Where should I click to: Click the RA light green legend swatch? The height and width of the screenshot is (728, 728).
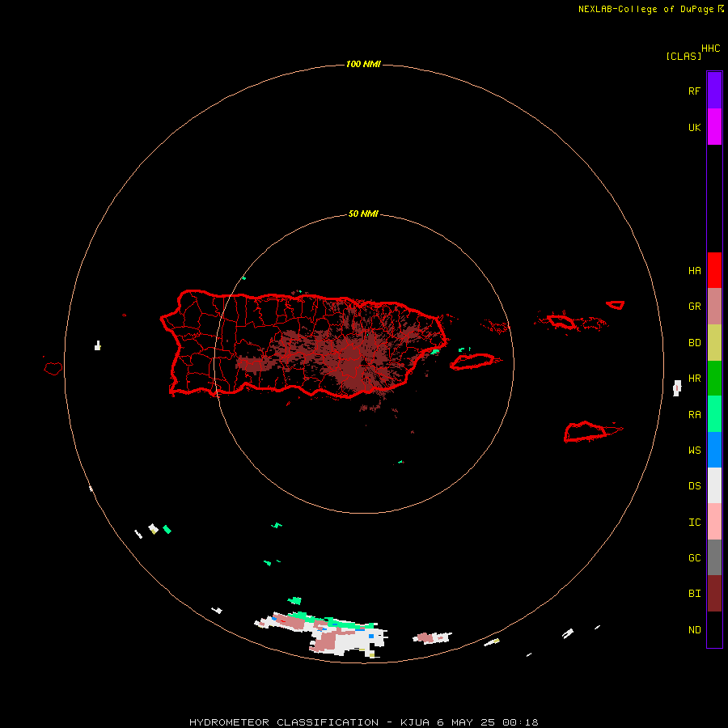pyautogui.click(x=714, y=414)
